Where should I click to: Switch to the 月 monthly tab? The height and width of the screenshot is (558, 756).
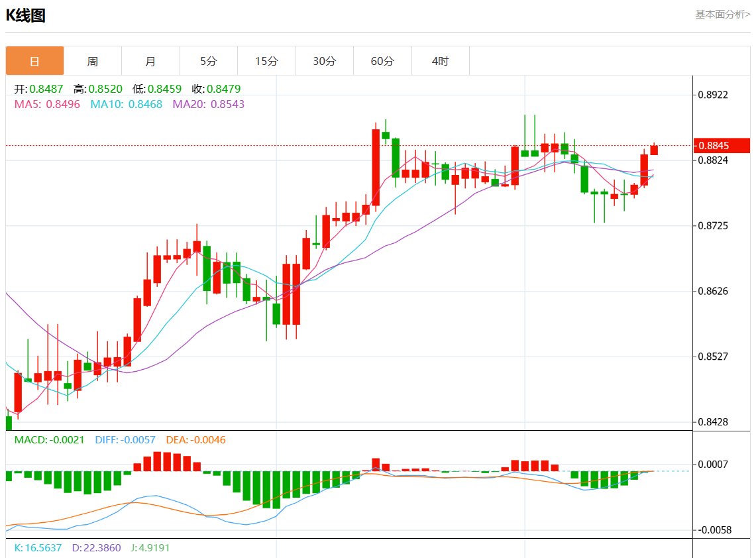(150, 61)
